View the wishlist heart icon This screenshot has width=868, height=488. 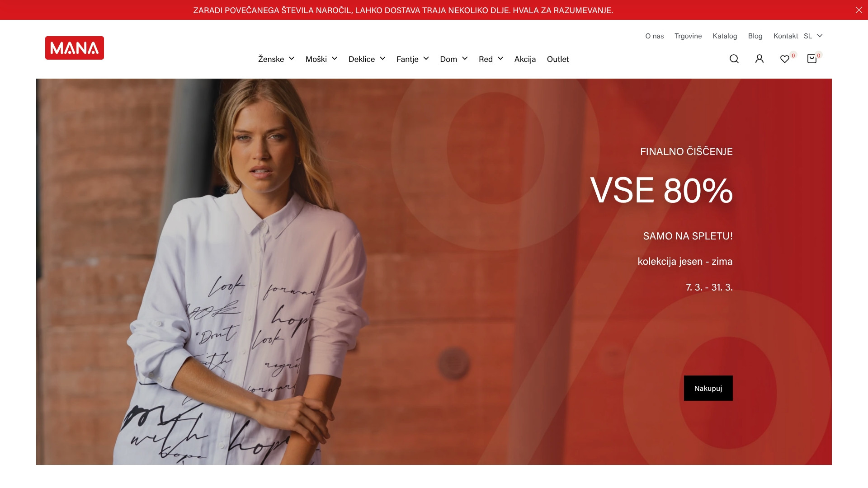tap(785, 59)
